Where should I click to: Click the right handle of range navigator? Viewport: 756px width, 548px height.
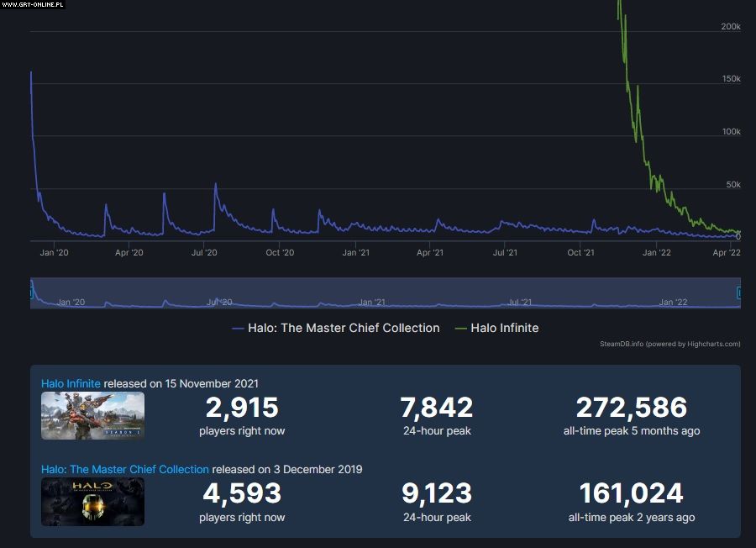(739, 292)
